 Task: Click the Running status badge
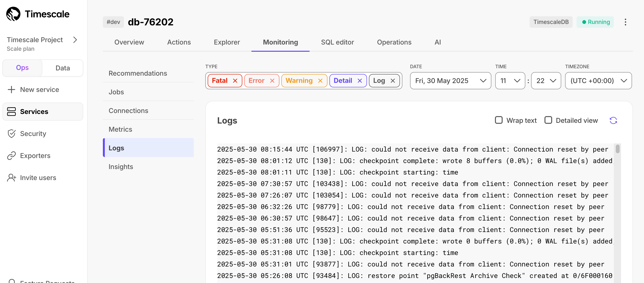pos(595,22)
